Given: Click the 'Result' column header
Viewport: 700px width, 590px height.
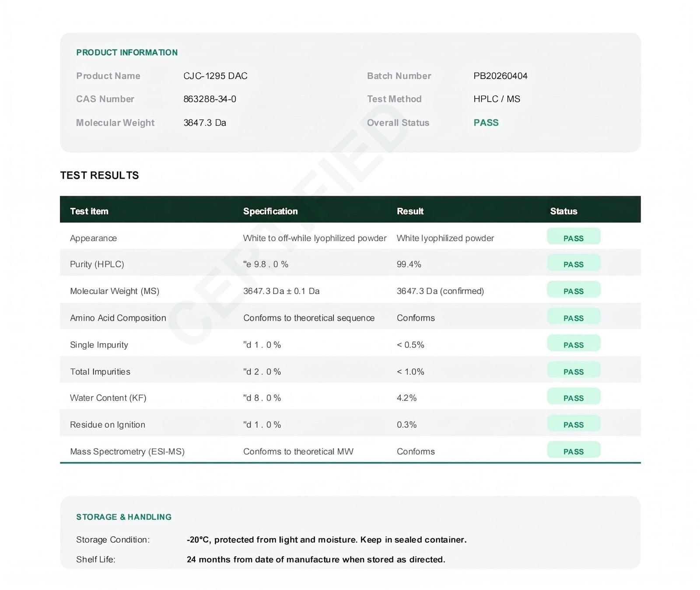Looking at the screenshot, I should 410,211.
